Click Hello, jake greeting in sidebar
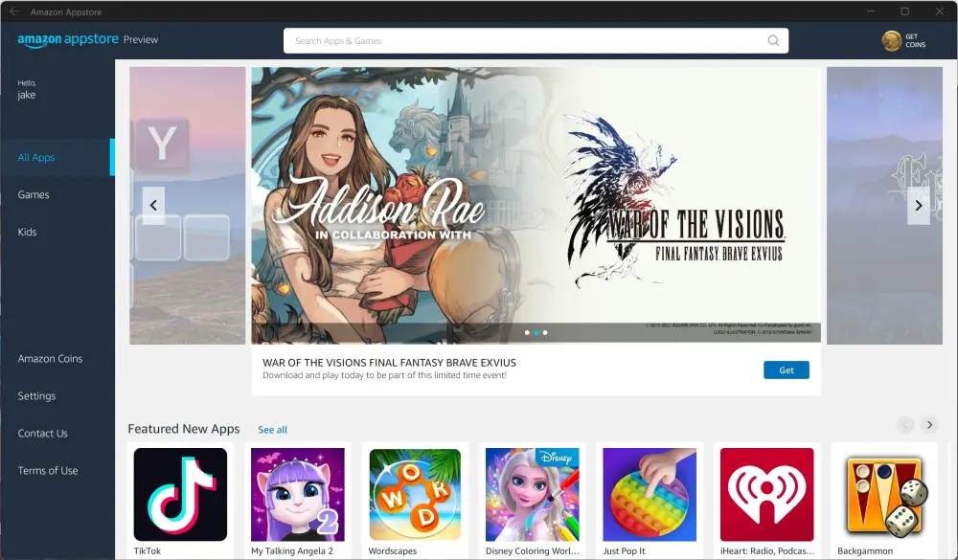Image resolution: width=958 pixels, height=560 pixels. tap(27, 89)
